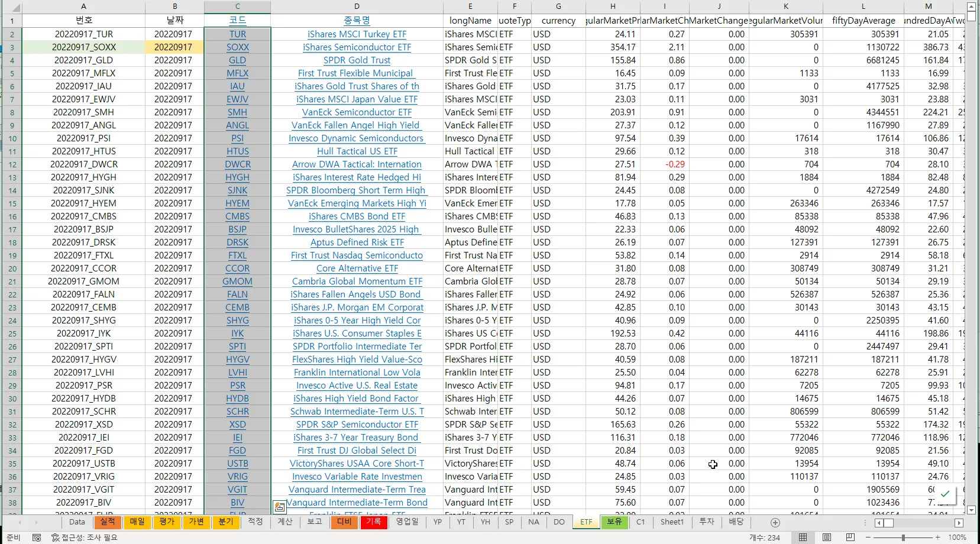
Task: Select the longName header cell
Action: point(470,21)
